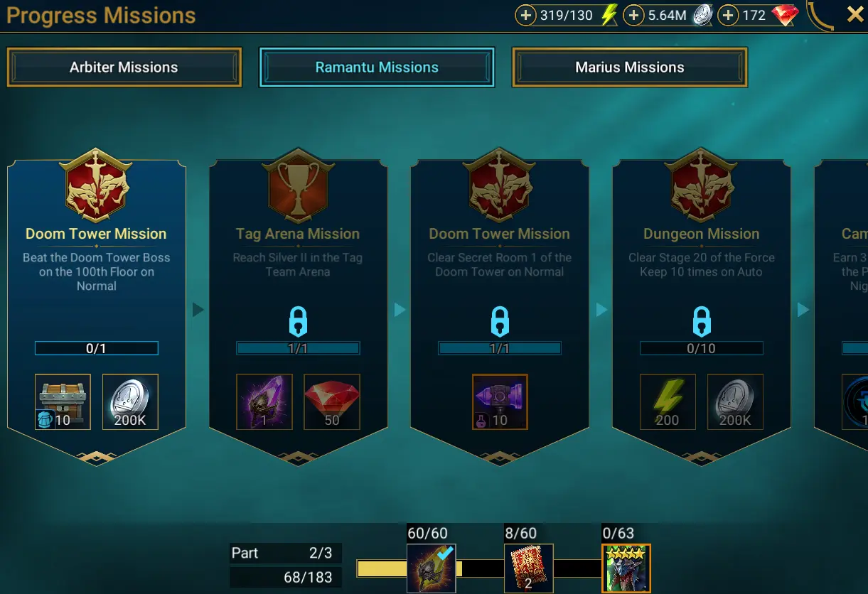Image resolution: width=868 pixels, height=594 pixels.
Task: Open the Arbiter Missions tab
Action: click(124, 67)
